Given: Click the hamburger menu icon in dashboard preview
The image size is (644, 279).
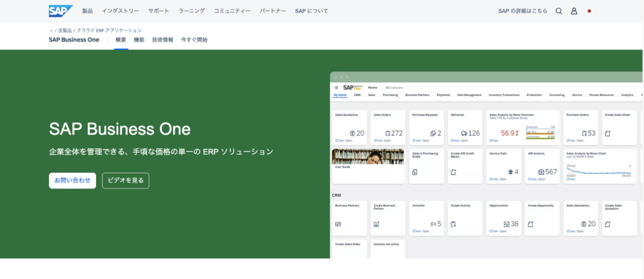Looking at the screenshot, I should [x=336, y=87].
